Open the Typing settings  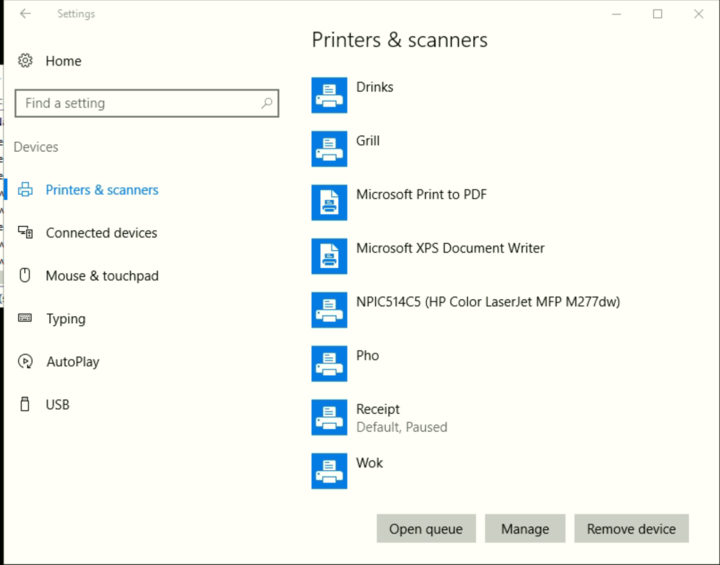(x=66, y=319)
